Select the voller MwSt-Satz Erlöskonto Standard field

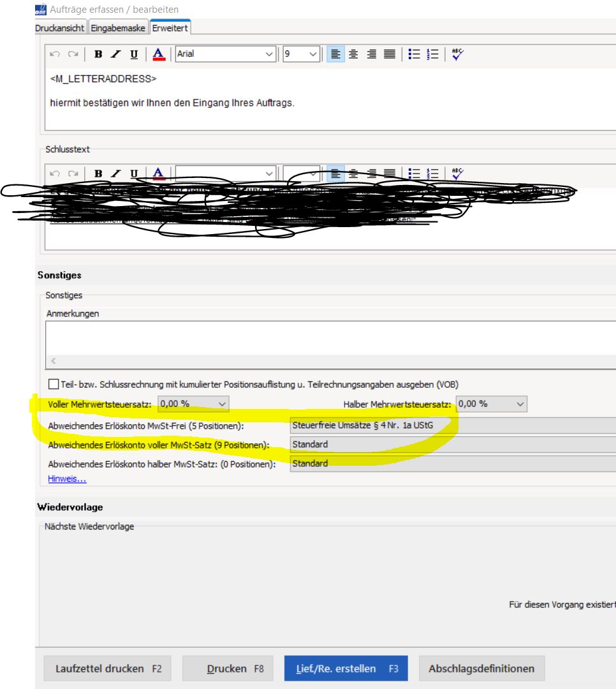click(453, 444)
